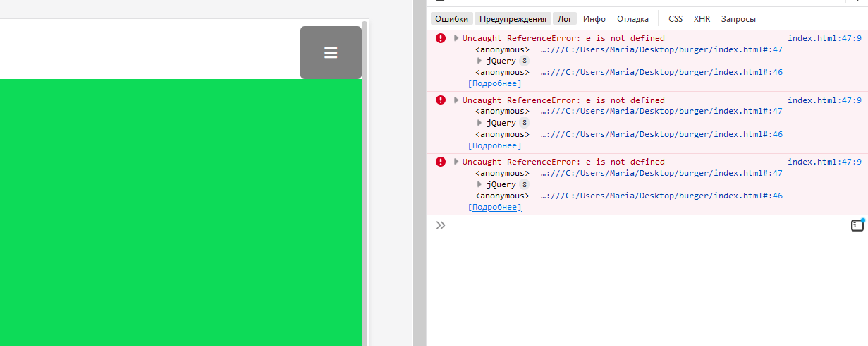The width and height of the screenshot is (868, 346).
Task: Open index.html#:47 source link in first error
Action: click(661, 50)
